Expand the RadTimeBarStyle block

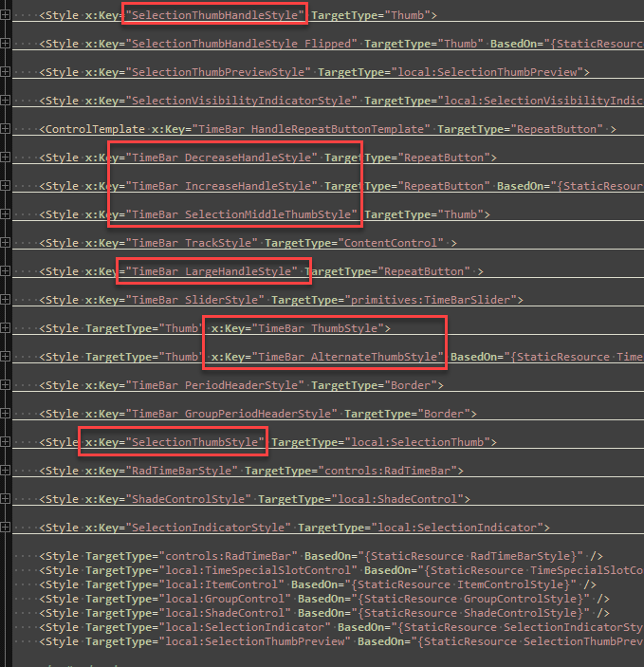coord(5,471)
